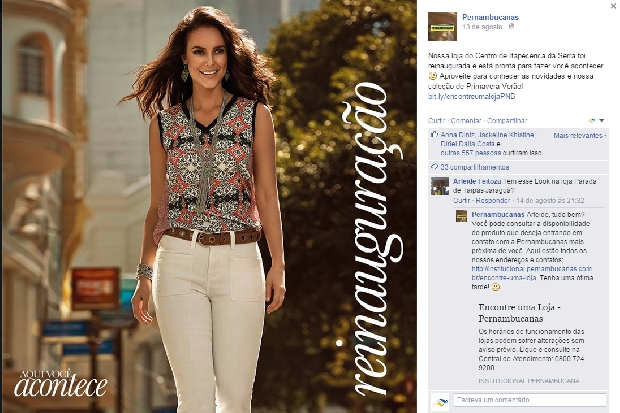Image resolution: width=620 pixels, height=413 pixels.
Task: Click Curtir under the post
Action: click(436, 120)
